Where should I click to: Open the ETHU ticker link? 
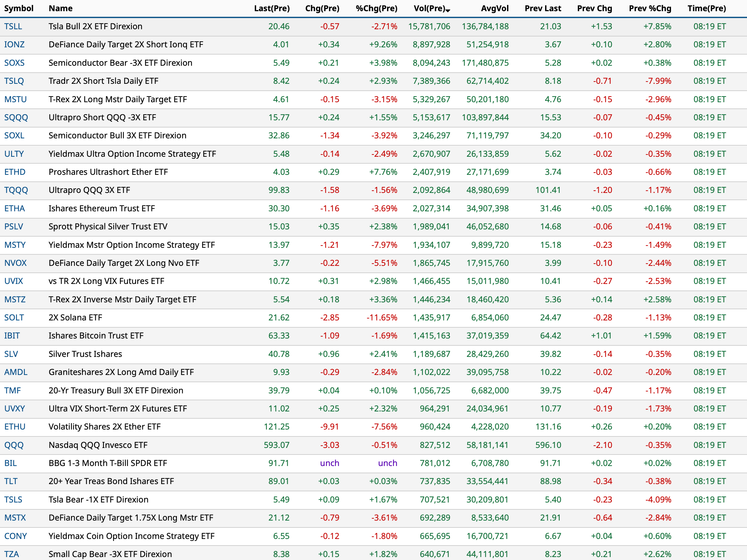pyautogui.click(x=15, y=427)
